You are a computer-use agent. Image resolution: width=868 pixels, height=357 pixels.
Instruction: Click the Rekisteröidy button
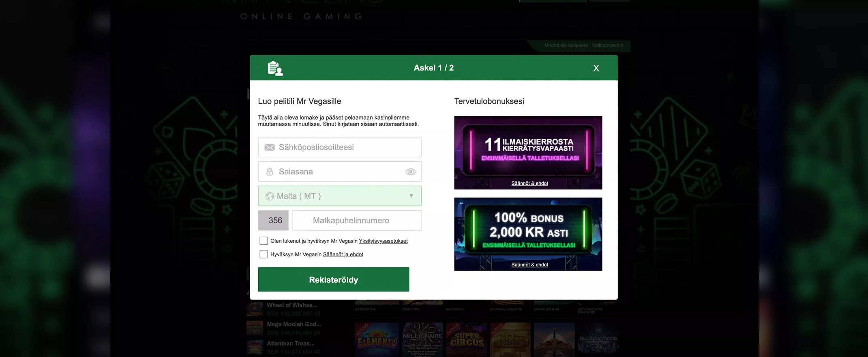point(334,279)
